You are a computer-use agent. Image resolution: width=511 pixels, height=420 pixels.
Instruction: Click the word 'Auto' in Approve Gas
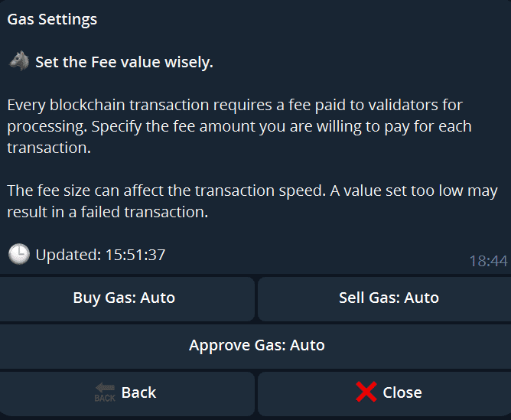pyautogui.click(x=308, y=345)
